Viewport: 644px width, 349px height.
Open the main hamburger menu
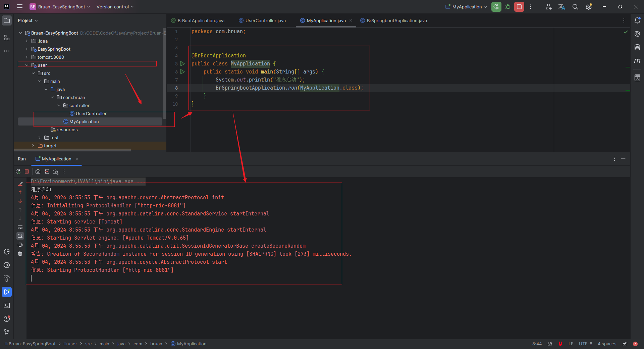[x=20, y=7]
